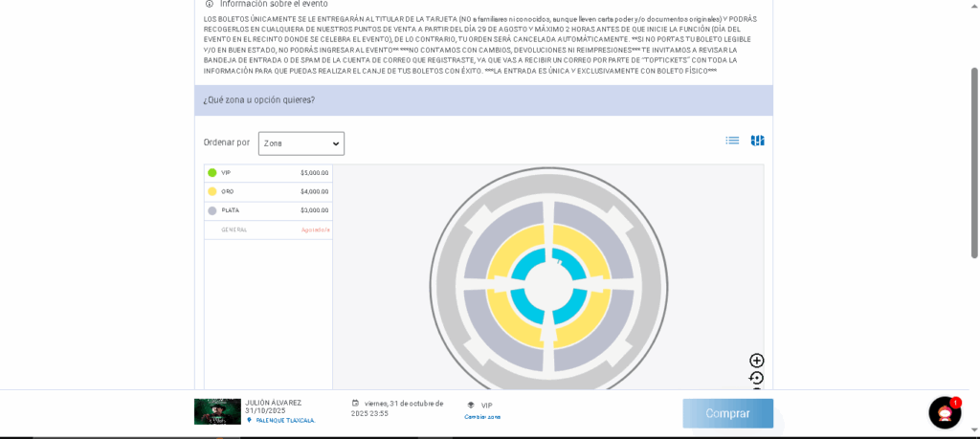Click the location pin icon by Palenque Tlaxcala
The width and height of the screenshot is (980, 439).
pyautogui.click(x=250, y=420)
